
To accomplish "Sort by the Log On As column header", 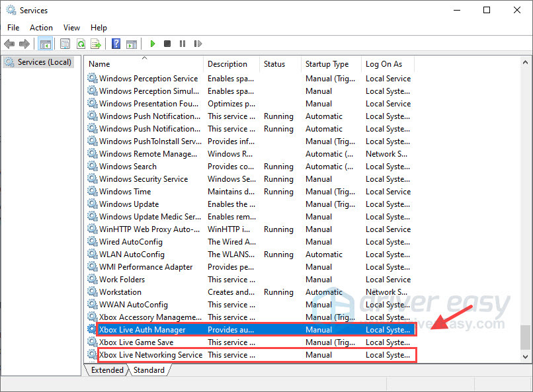I will 388,64.
